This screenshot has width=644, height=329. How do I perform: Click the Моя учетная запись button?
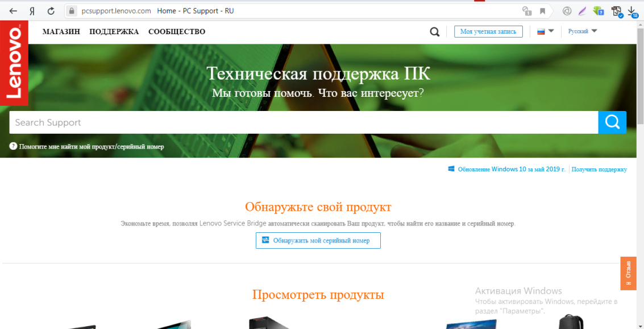pyautogui.click(x=488, y=32)
